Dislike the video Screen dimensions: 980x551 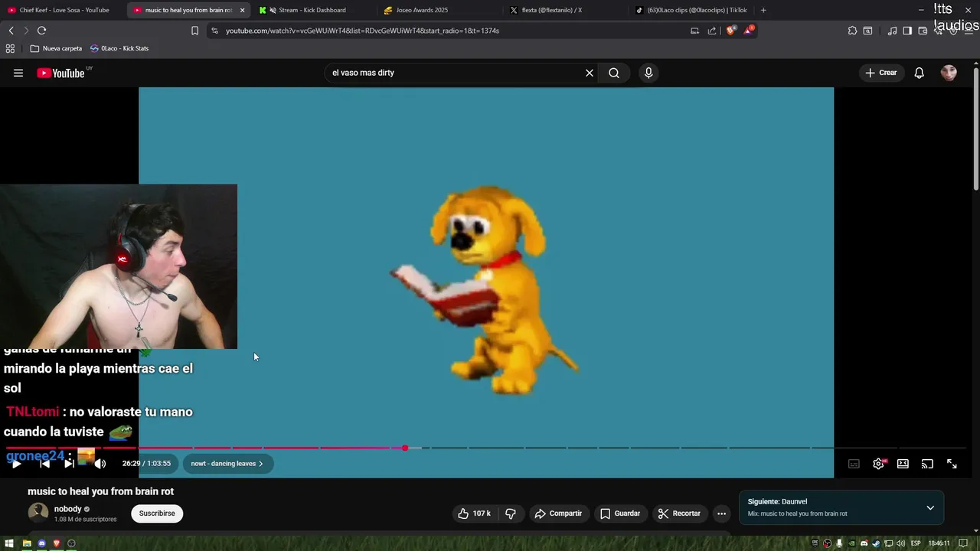511,514
